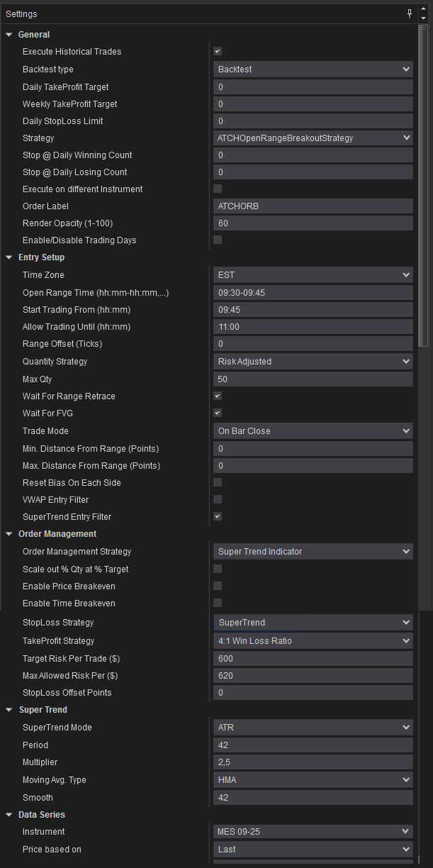
Task: Click the Open Range Time input field
Action: click(x=313, y=293)
